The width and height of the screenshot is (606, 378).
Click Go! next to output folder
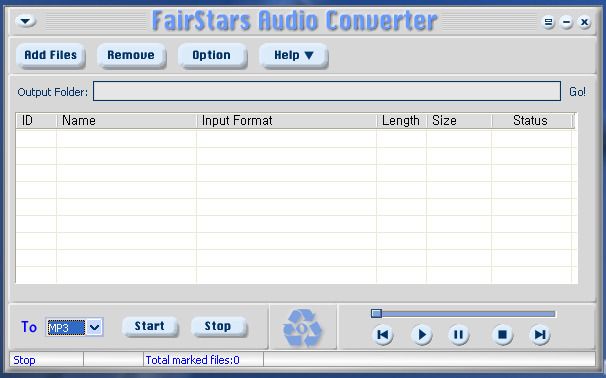(x=577, y=92)
